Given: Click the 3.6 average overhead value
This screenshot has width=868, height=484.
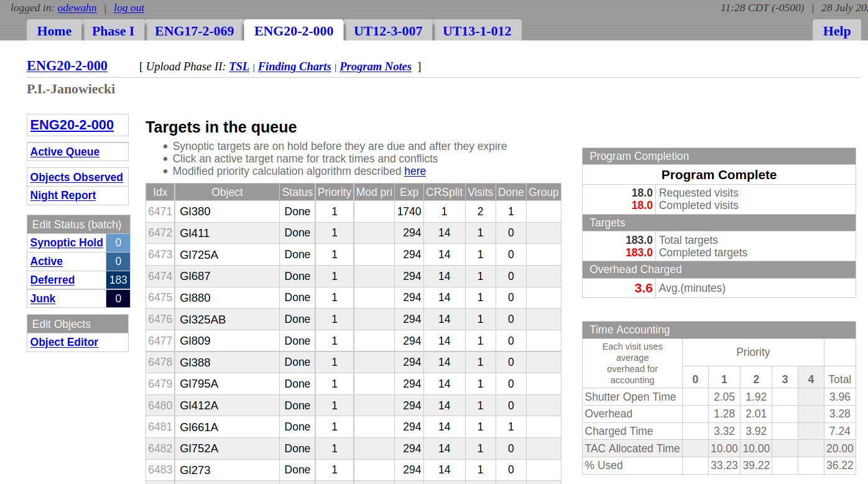Looking at the screenshot, I should coord(644,288).
